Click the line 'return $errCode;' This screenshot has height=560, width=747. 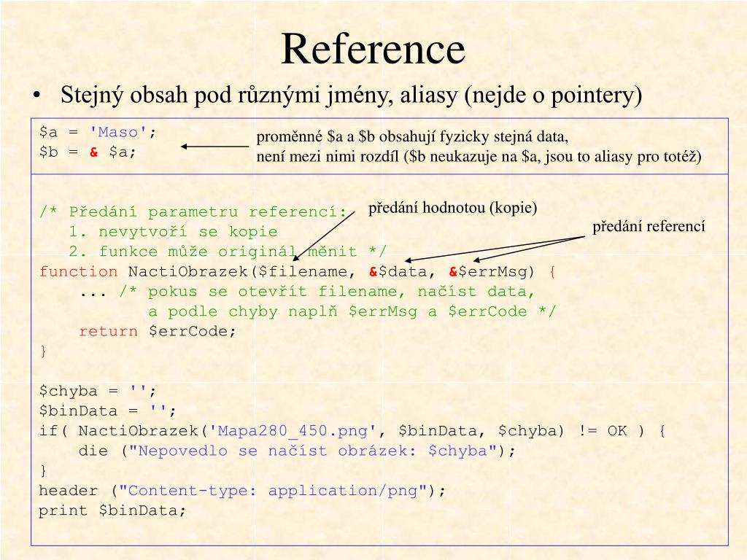tap(158, 332)
